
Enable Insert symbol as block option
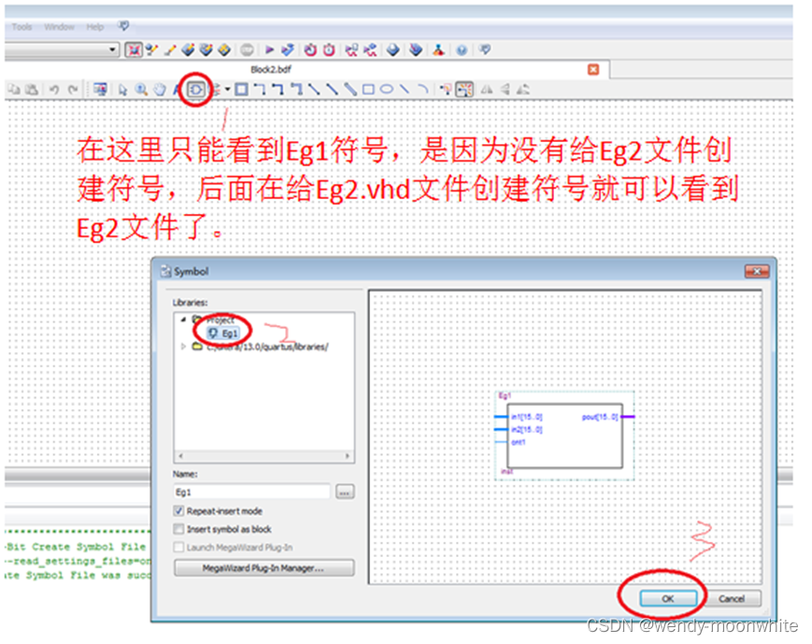point(178,529)
